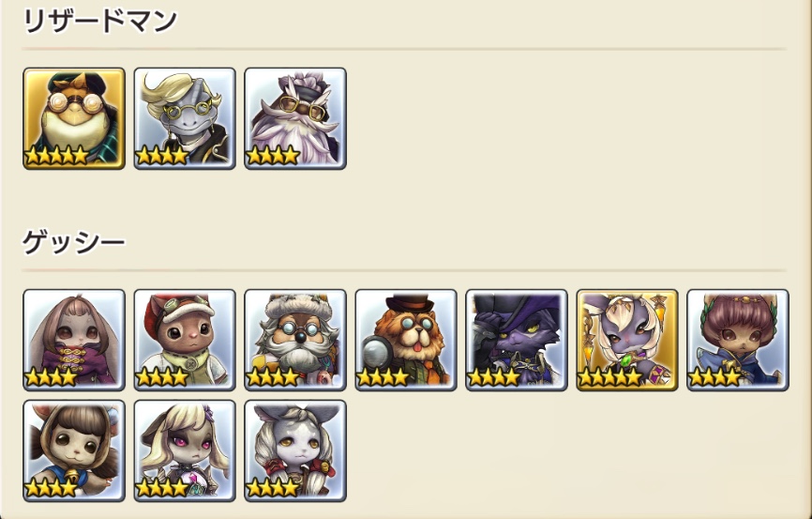Image resolution: width=812 pixels, height=519 pixels.
Task: Choose the brown-haired Gessy with laurel wreath
Action: tap(738, 340)
